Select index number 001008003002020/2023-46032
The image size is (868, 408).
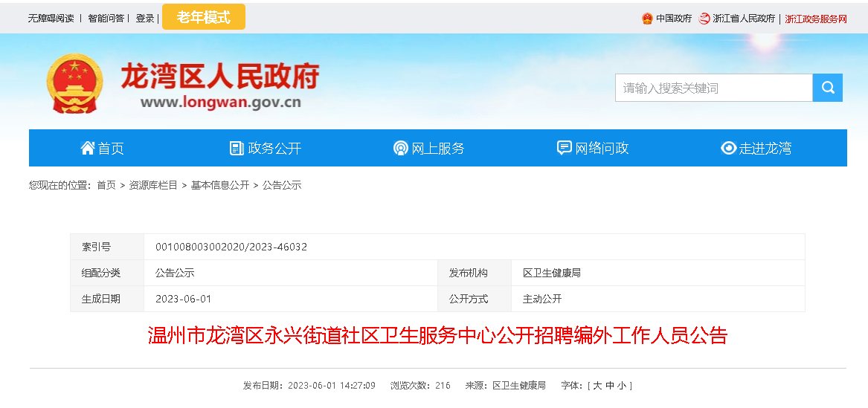(x=231, y=247)
